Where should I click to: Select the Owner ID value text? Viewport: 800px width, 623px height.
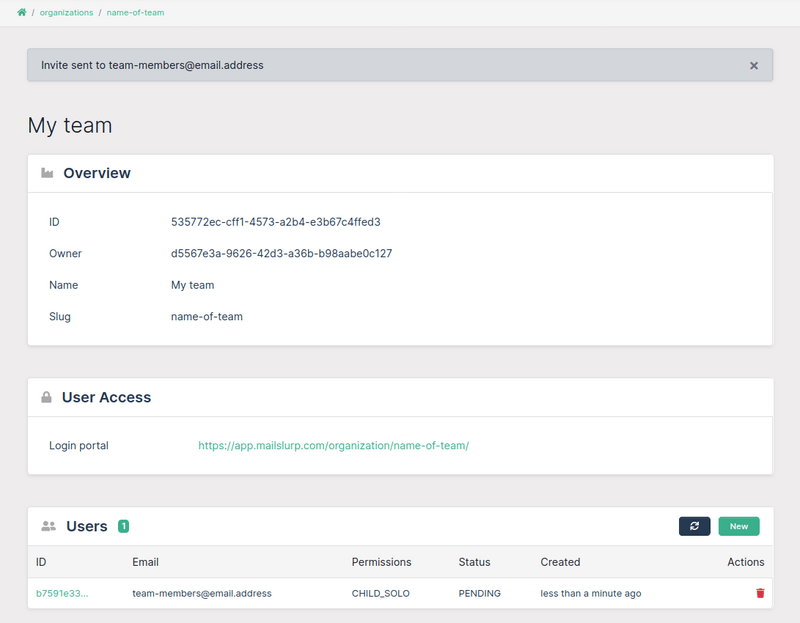click(x=281, y=254)
